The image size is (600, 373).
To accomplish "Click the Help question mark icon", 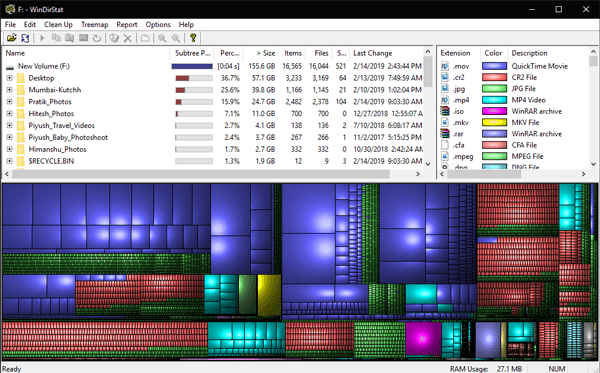I will tap(193, 37).
